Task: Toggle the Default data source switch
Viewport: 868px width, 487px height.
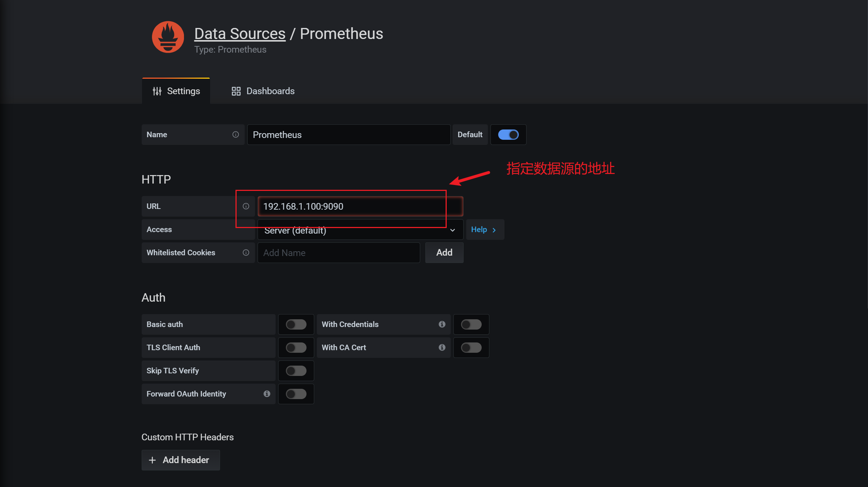Action: 508,135
